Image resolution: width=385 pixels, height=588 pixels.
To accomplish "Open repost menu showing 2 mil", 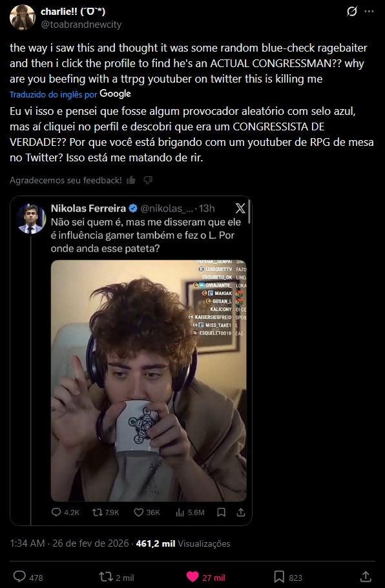I will point(116,577).
